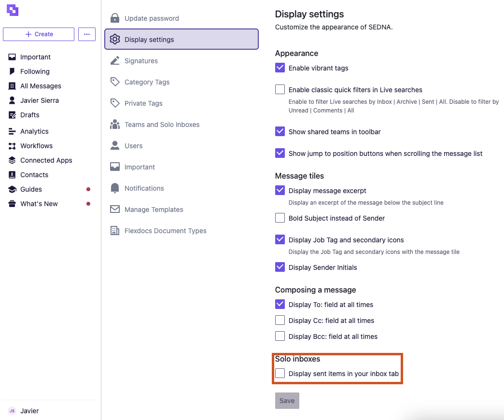Image resolution: width=504 pixels, height=420 pixels.
Task: Click the Guides graduation cap icon
Action: pos(12,189)
